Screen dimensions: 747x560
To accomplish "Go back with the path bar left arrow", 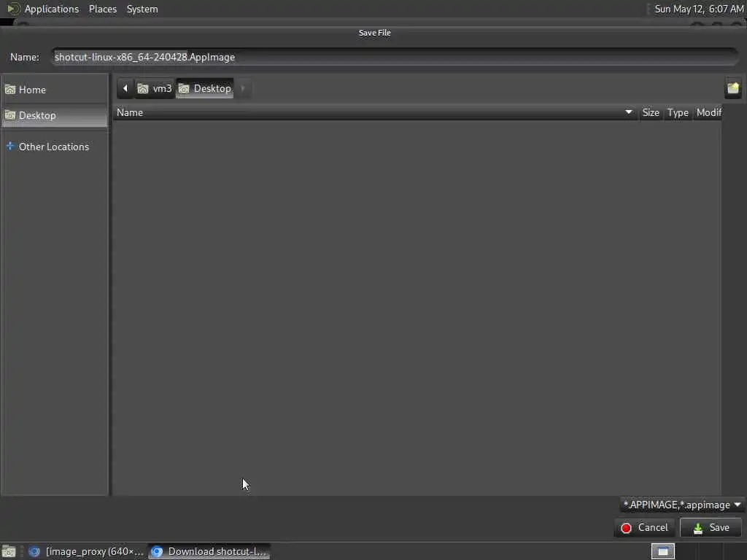I will coord(125,88).
